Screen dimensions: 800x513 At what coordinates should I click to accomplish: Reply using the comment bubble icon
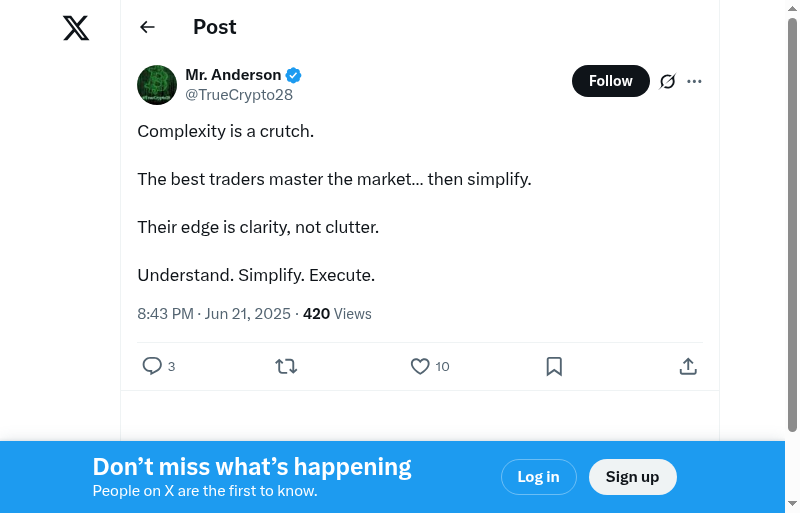pos(152,366)
